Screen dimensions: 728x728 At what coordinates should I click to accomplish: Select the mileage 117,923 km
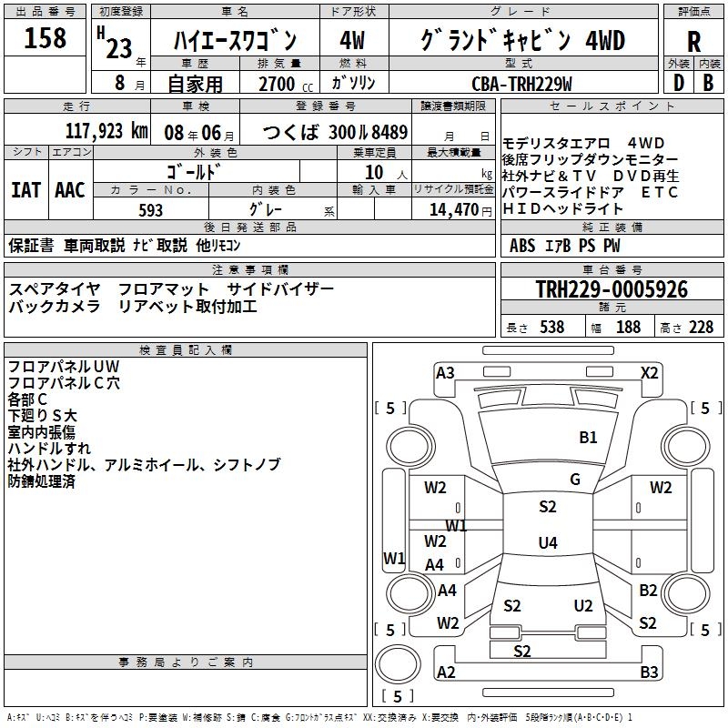pos(106,131)
